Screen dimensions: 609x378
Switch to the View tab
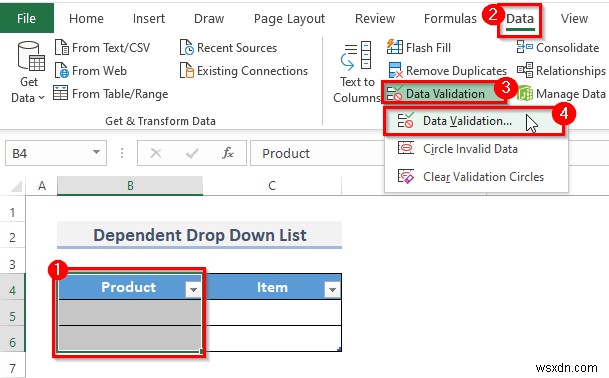574,18
